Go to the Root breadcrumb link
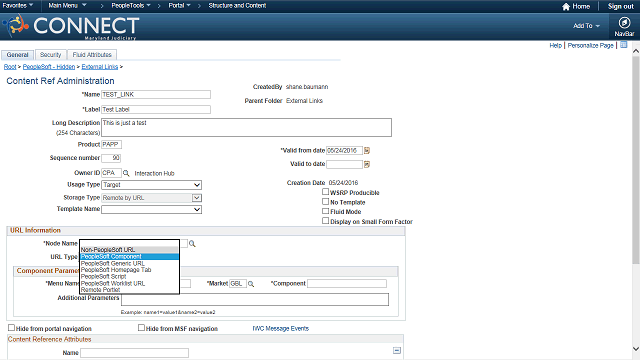This screenshot has height=360, width=640. click(10, 67)
